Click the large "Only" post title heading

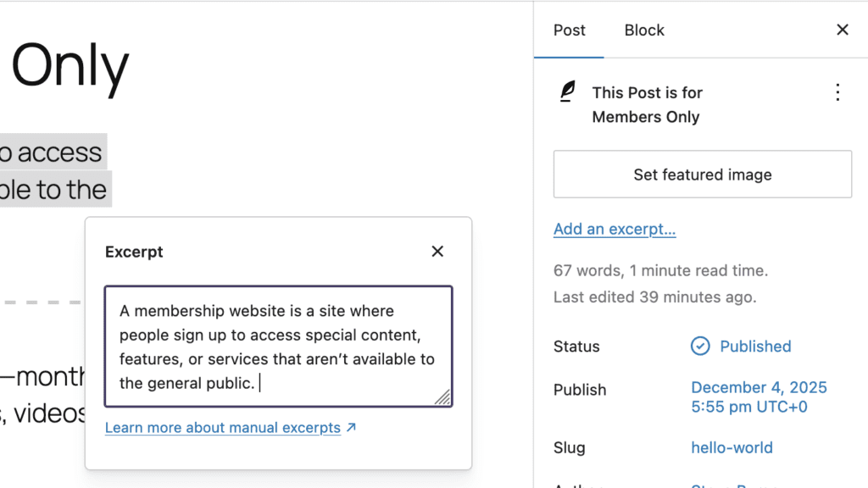70,66
